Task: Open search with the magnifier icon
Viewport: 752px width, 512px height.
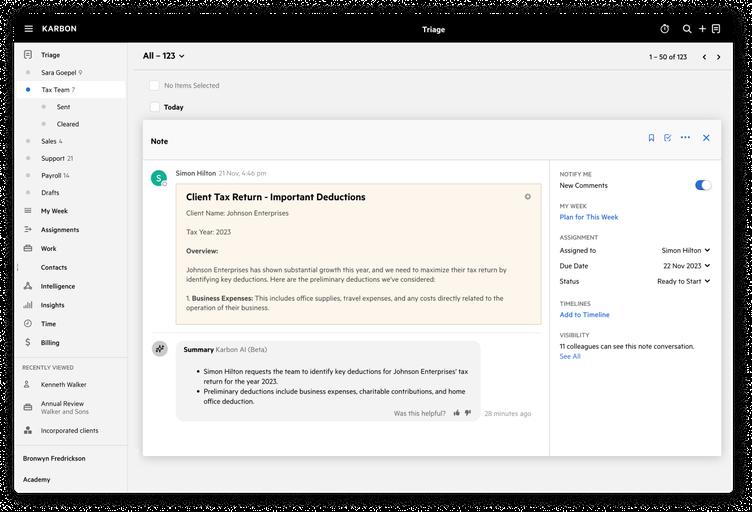Action: pos(687,29)
